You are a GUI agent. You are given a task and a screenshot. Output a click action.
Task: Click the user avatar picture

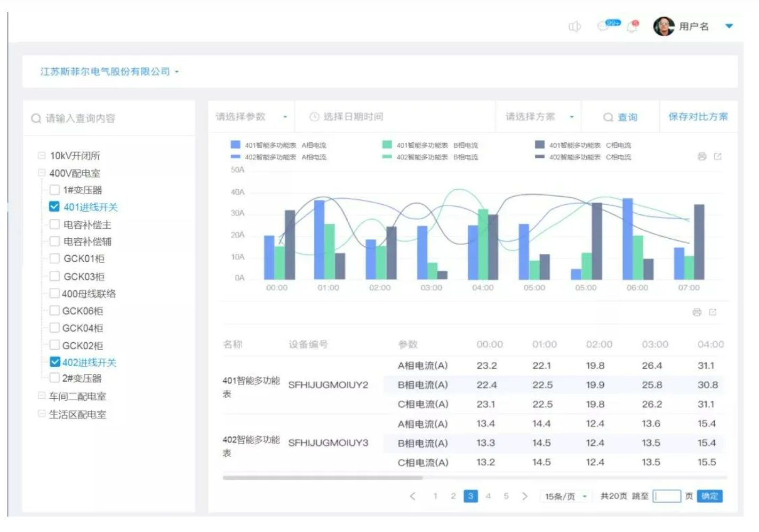pyautogui.click(x=664, y=26)
